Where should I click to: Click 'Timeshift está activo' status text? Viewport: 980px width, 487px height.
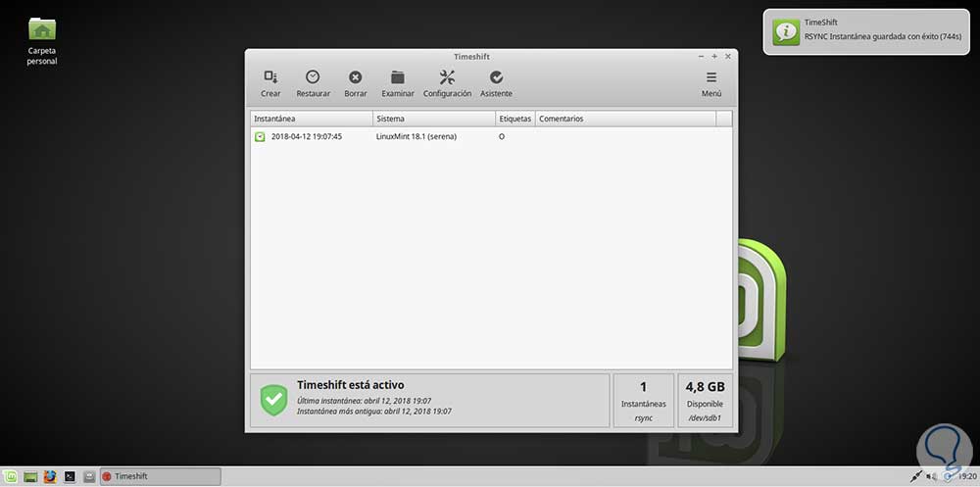(350, 384)
